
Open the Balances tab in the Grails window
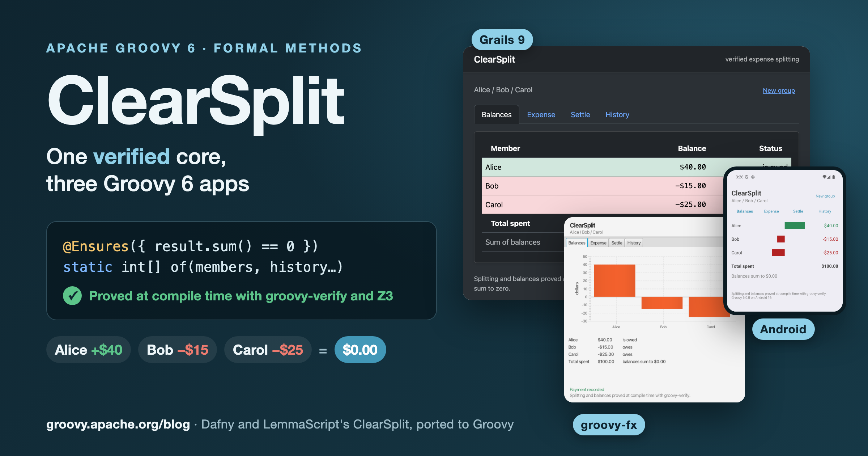click(x=497, y=115)
